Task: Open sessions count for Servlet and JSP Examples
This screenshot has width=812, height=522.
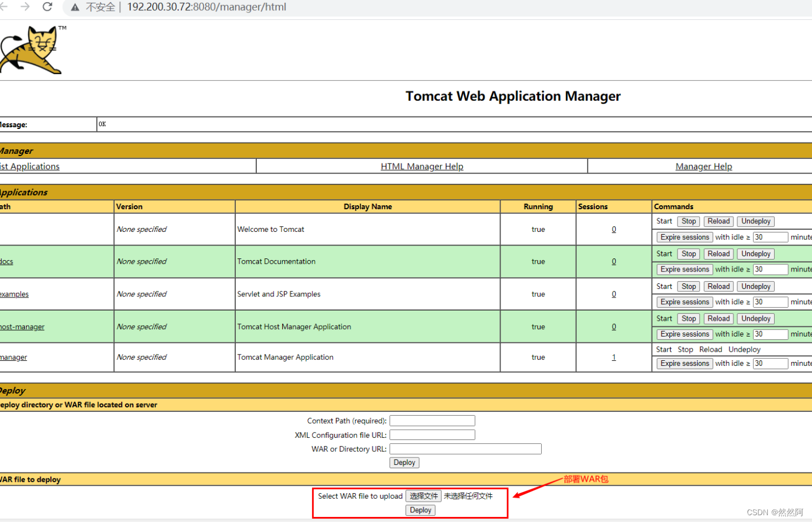Action: 614,294
